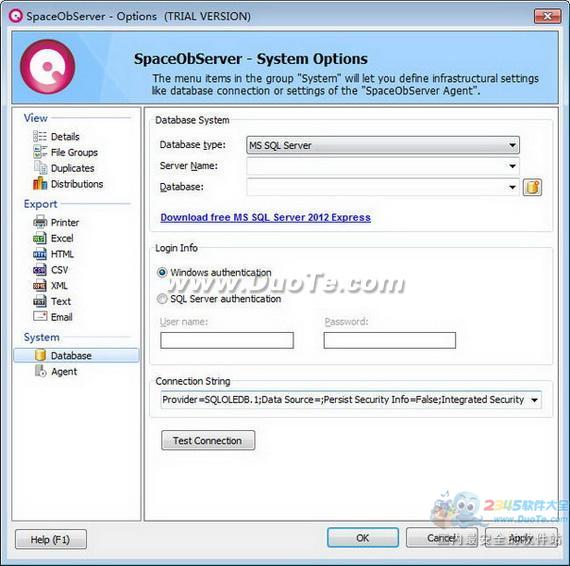Click the create database icon button
The width and height of the screenshot is (570, 566).
[532, 187]
